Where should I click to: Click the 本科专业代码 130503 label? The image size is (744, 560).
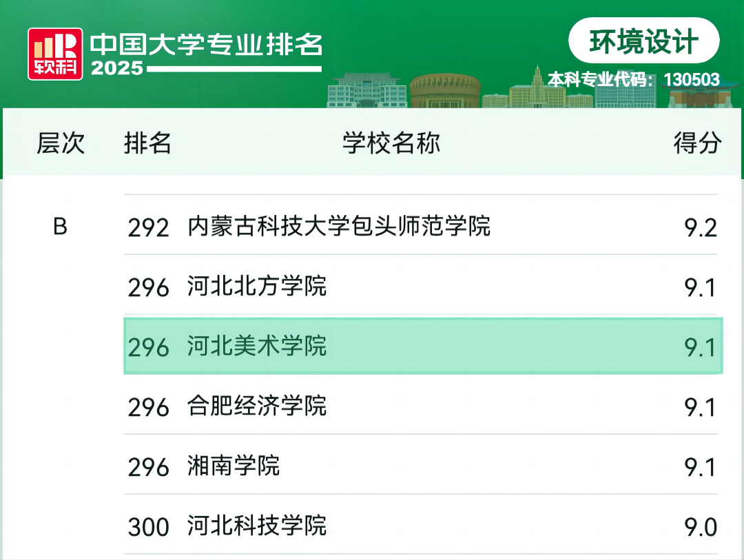tap(633, 80)
